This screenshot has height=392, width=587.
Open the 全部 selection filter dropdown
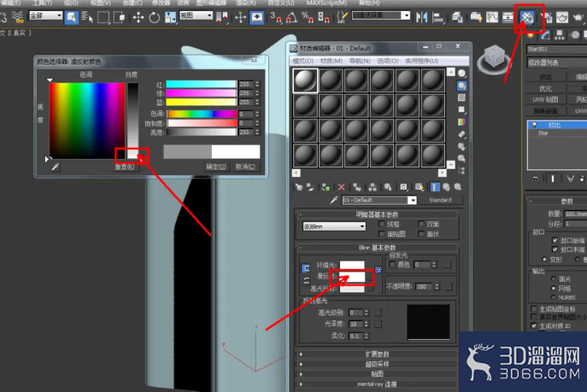click(45, 15)
